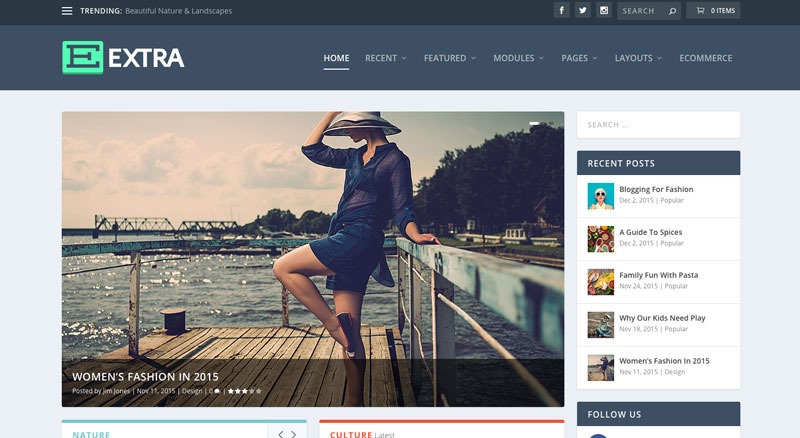Select the Home menu item
This screenshot has width=800, height=438.
click(336, 58)
